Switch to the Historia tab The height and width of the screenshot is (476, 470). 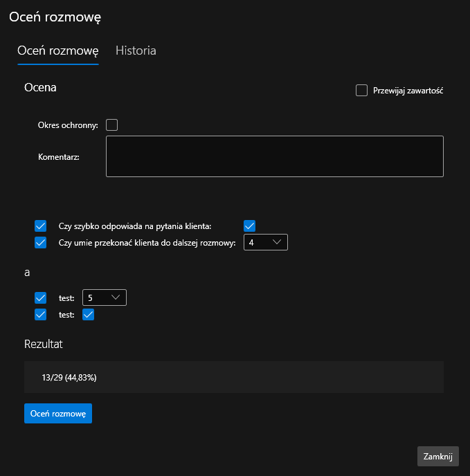(x=136, y=51)
